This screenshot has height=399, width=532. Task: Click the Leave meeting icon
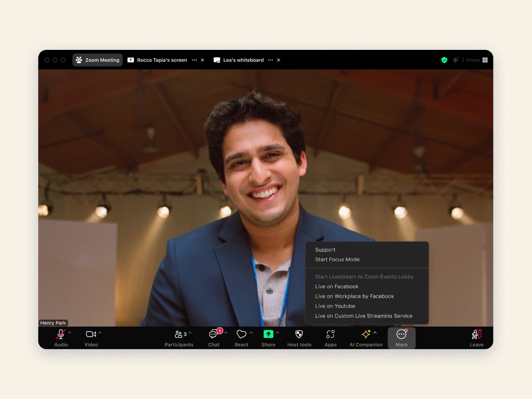(476, 335)
